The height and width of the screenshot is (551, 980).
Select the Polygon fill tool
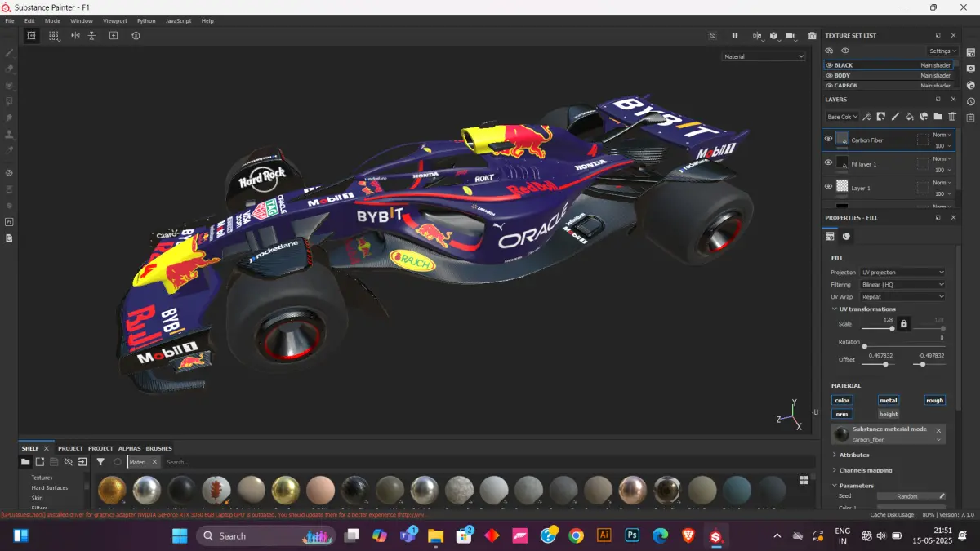(x=9, y=101)
